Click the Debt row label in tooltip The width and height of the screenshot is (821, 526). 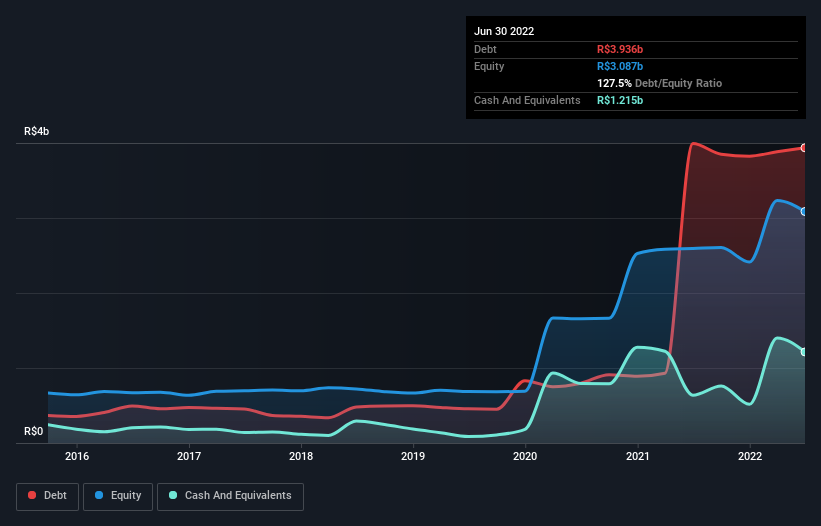click(x=485, y=49)
